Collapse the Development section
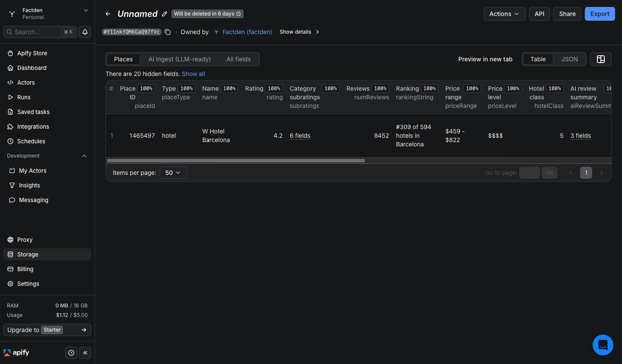Image resolution: width=622 pixels, height=364 pixels. tap(84, 156)
